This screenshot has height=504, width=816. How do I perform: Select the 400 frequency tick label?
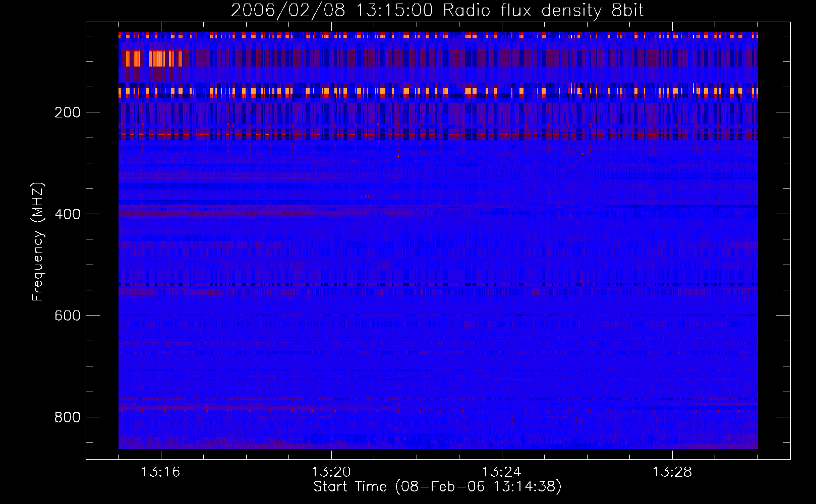click(x=68, y=214)
